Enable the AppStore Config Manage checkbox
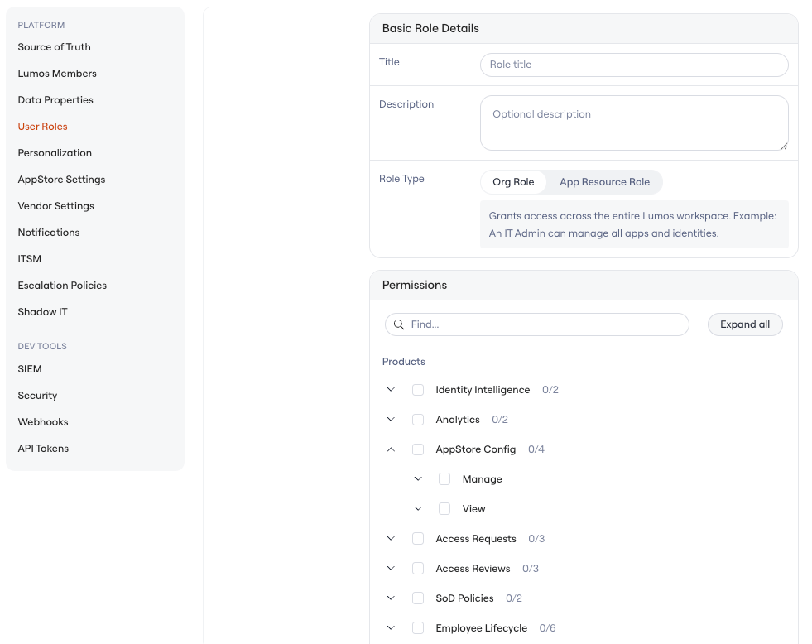812x644 pixels. click(x=444, y=478)
